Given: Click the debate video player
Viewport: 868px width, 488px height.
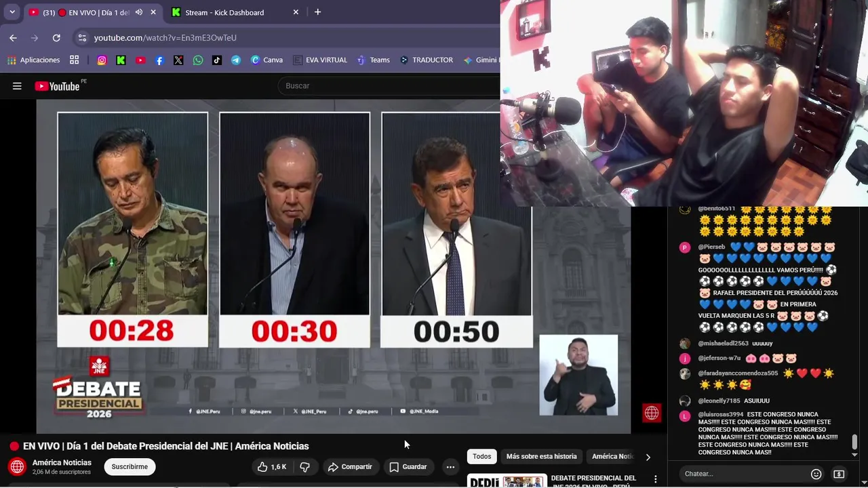Looking at the screenshot, I should tap(333, 266).
